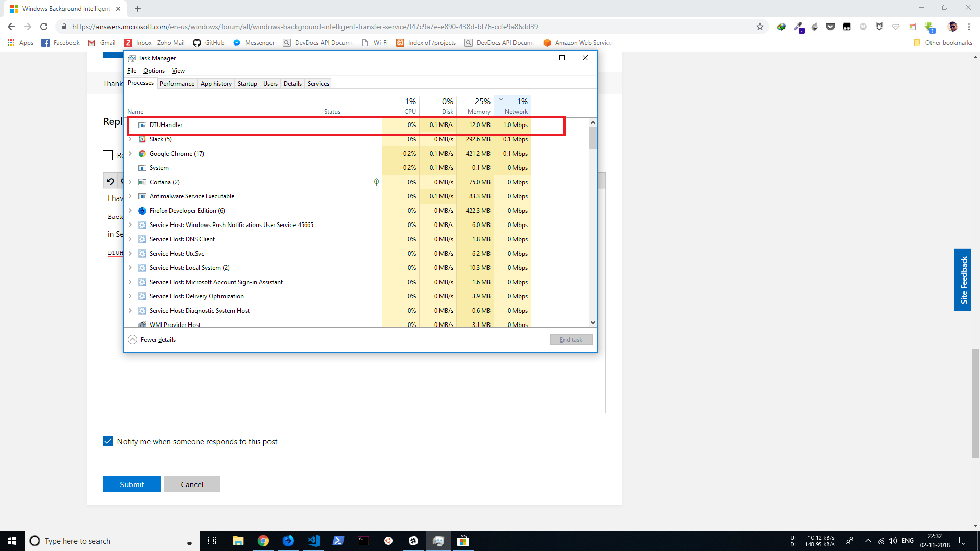Open Visual Studio Code from taskbar
Image resolution: width=980 pixels, height=551 pixels.
313,541
